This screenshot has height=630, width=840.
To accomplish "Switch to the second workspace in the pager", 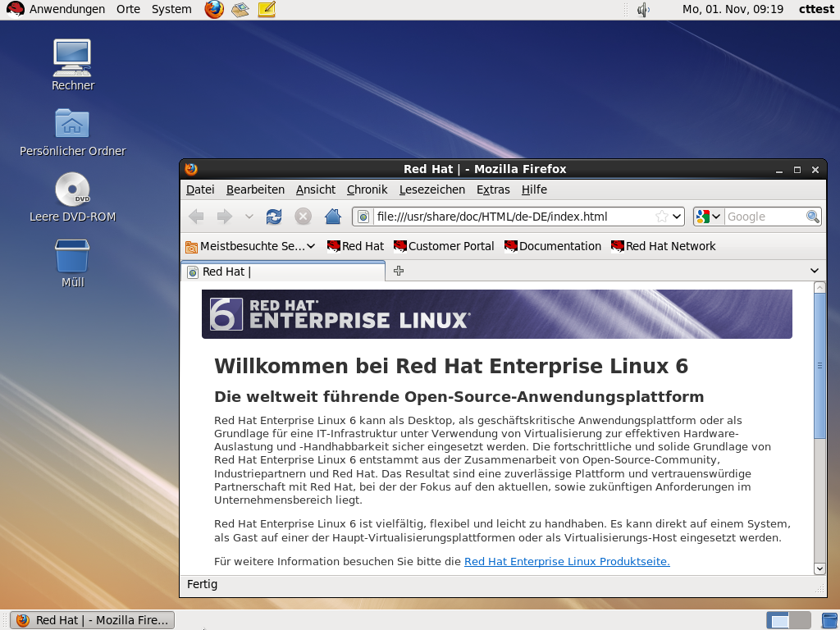I will (800, 621).
